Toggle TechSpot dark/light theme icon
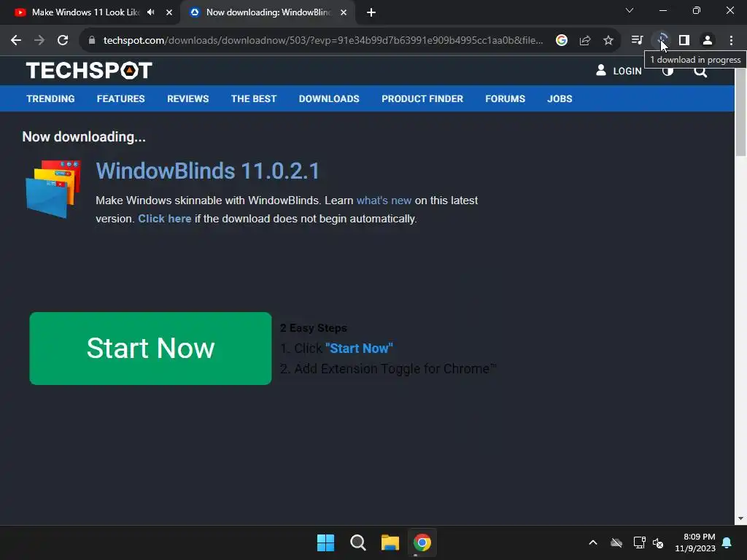This screenshot has height=560, width=747. 668,71
